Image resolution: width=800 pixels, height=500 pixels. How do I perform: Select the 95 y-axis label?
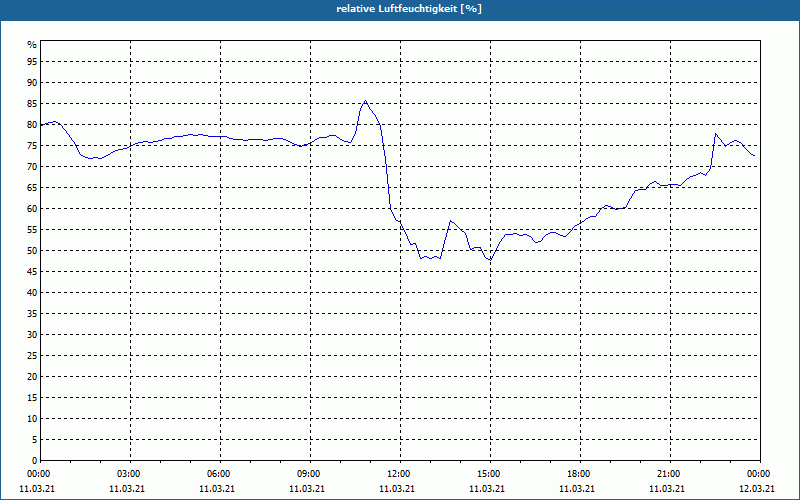[32, 62]
